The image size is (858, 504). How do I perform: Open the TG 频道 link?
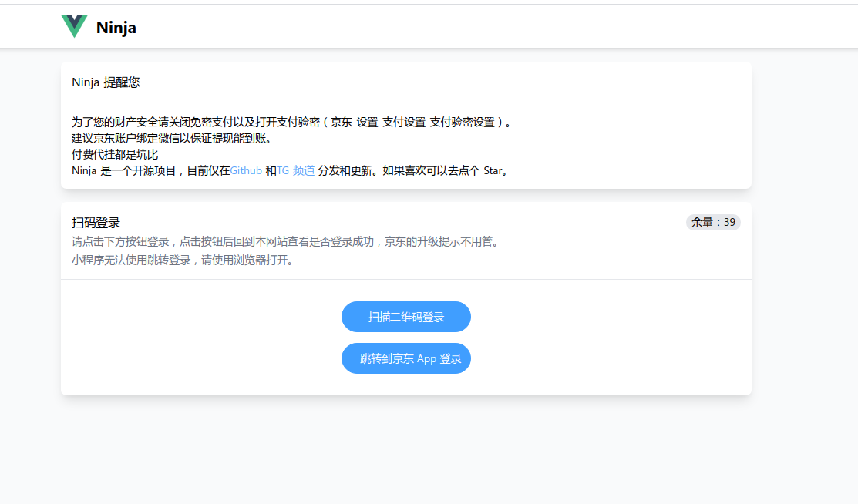click(x=295, y=171)
